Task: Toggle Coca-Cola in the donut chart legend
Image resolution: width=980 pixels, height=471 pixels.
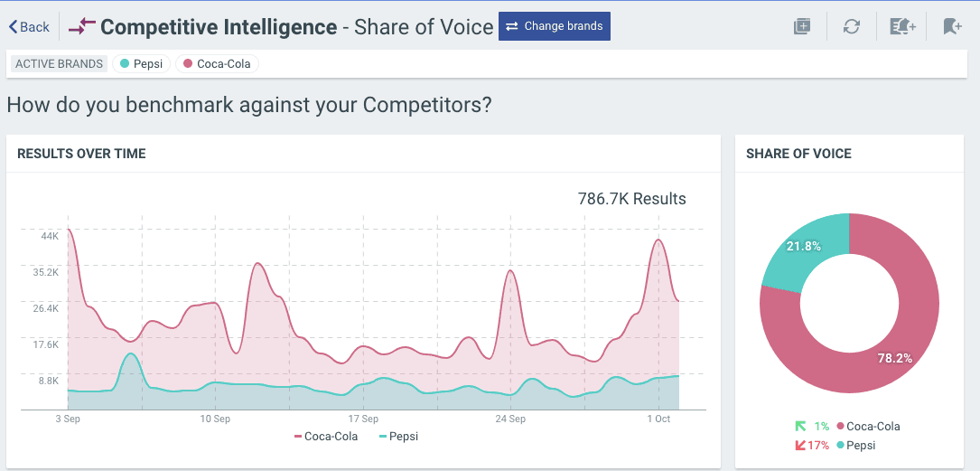Action: click(868, 426)
